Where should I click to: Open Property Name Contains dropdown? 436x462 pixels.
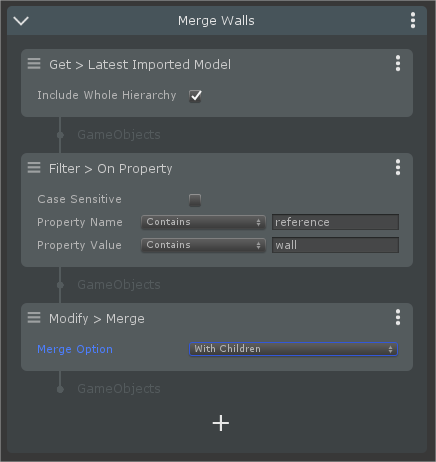[x=203, y=222]
